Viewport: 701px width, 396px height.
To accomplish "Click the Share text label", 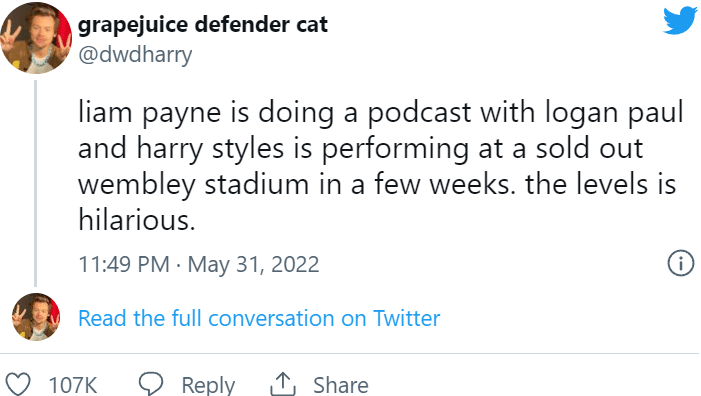I will (x=341, y=385).
